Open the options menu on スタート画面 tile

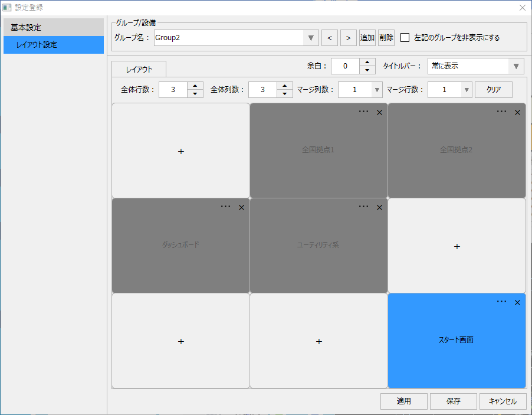point(501,302)
